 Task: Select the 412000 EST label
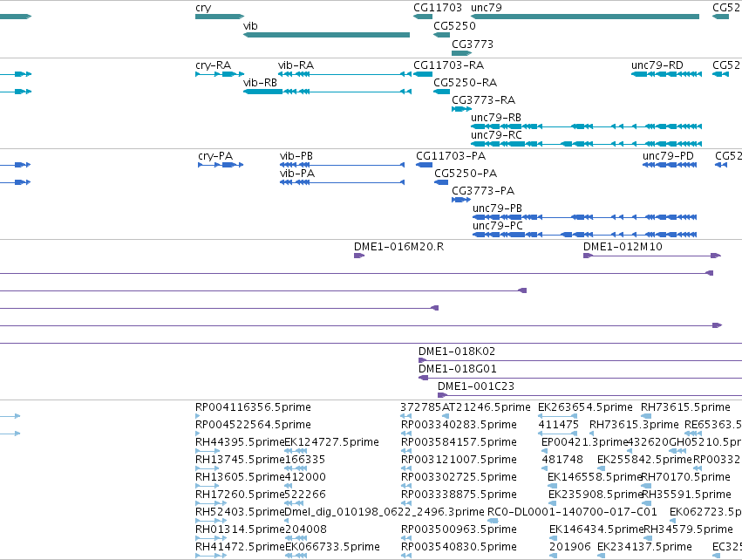(305, 477)
